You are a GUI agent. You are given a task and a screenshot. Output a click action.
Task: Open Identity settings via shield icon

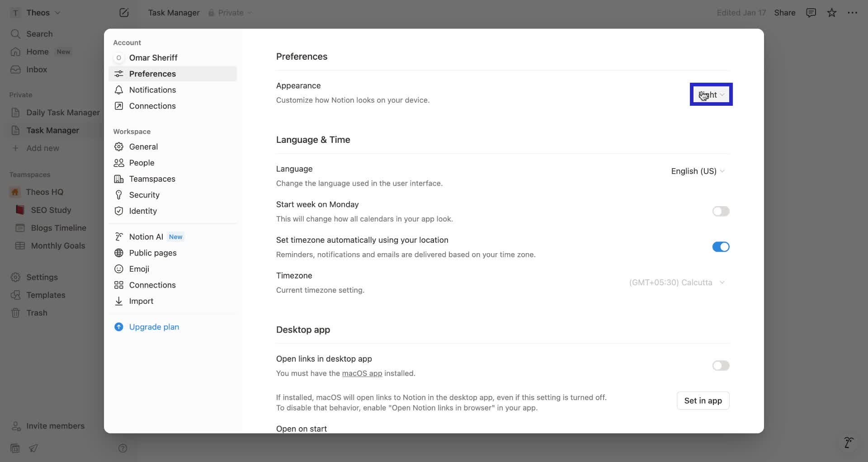[118, 211]
